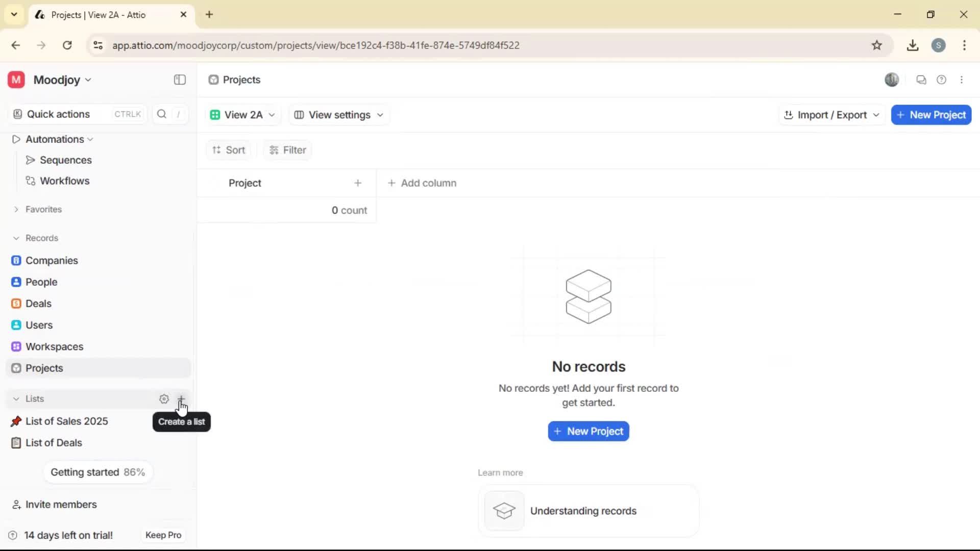
Task: Check Getting started 86% progress
Action: (x=97, y=472)
